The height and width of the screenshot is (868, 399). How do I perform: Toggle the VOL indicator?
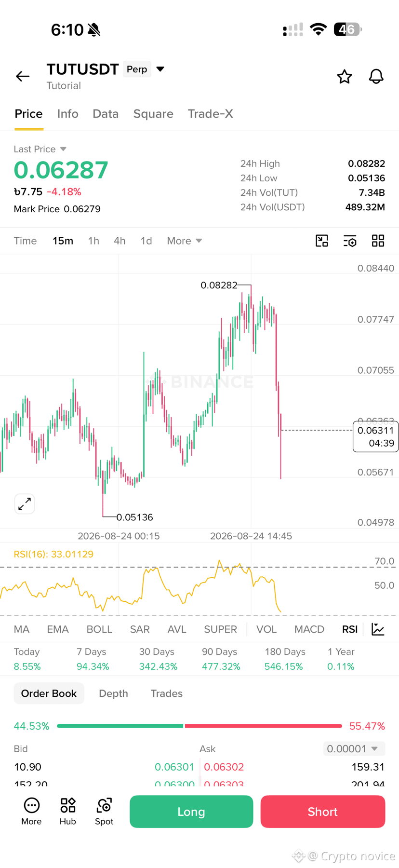(x=266, y=629)
